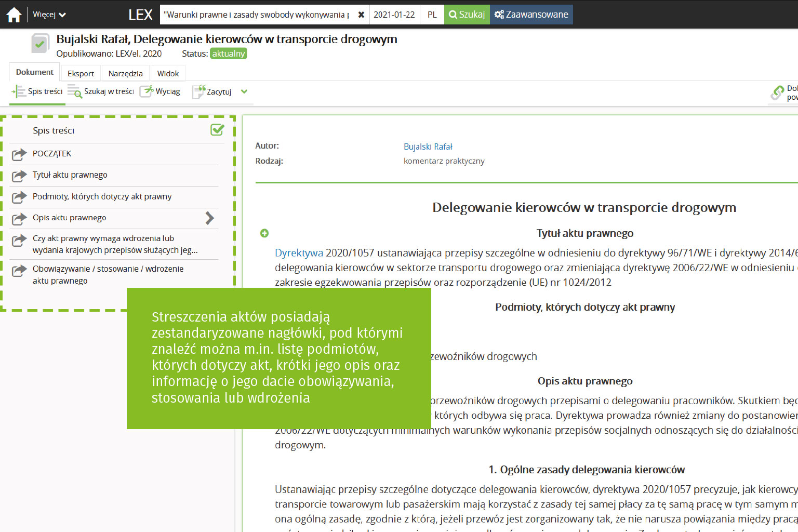Viewport: 798px width, 532px height.
Task: Jump to POCZĄTEK section
Action: pyautogui.click(x=52, y=154)
